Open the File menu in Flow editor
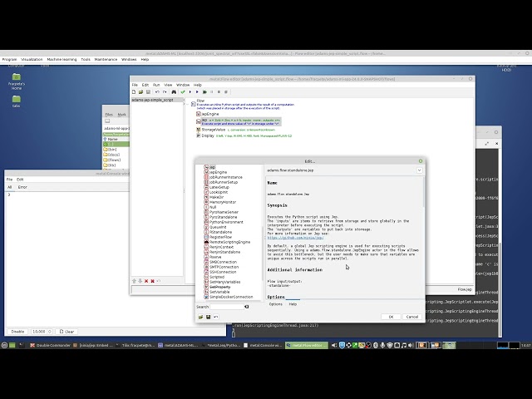The height and width of the screenshot is (399, 532). [135, 85]
